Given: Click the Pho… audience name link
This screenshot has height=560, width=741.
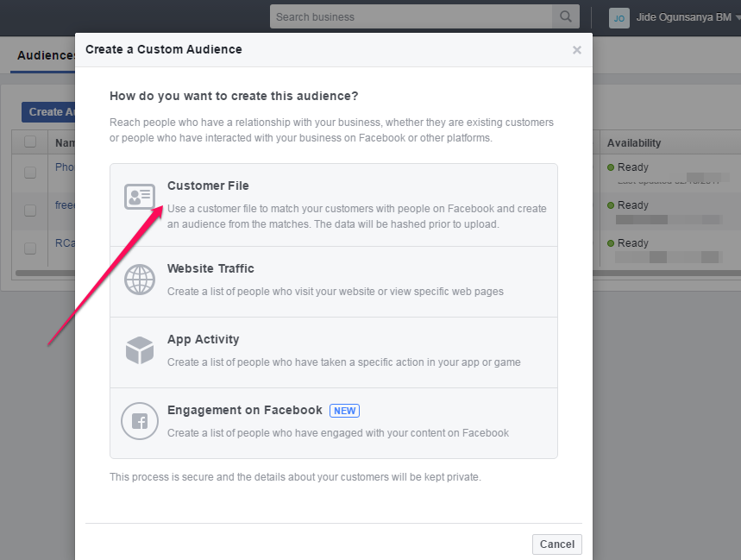Looking at the screenshot, I should [x=65, y=167].
